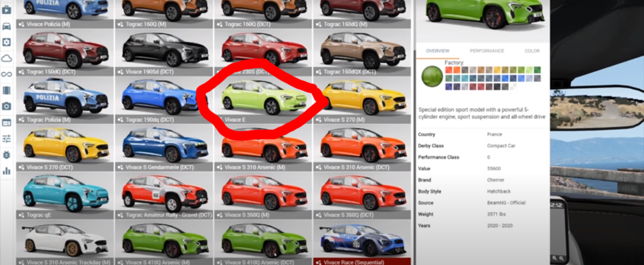Click the Brand value Cherrier
The width and height of the screenshot is (644, 265).
pyautogui.click(x=496, y=180)
